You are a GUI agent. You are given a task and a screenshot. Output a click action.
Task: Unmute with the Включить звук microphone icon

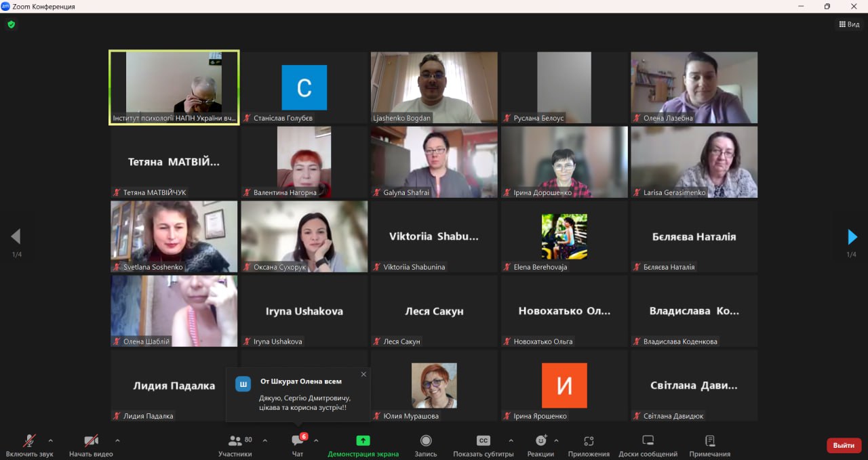(29, 441)
